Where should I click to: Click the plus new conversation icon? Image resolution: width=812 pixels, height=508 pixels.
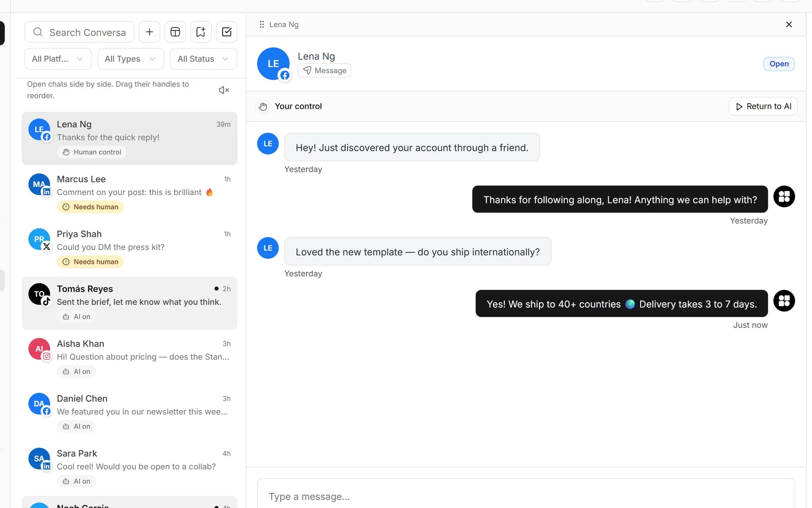pyautogui.click(x=149, y=32)
